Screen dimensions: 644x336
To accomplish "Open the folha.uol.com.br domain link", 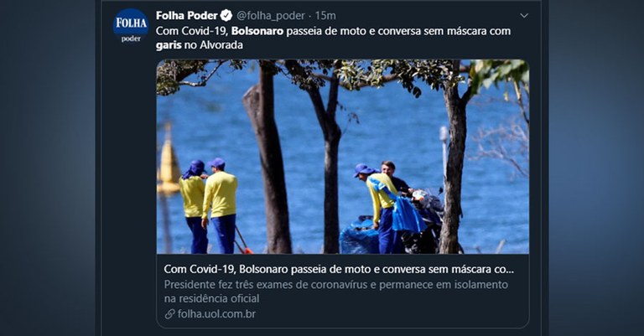I will click(x=216, y=314).
